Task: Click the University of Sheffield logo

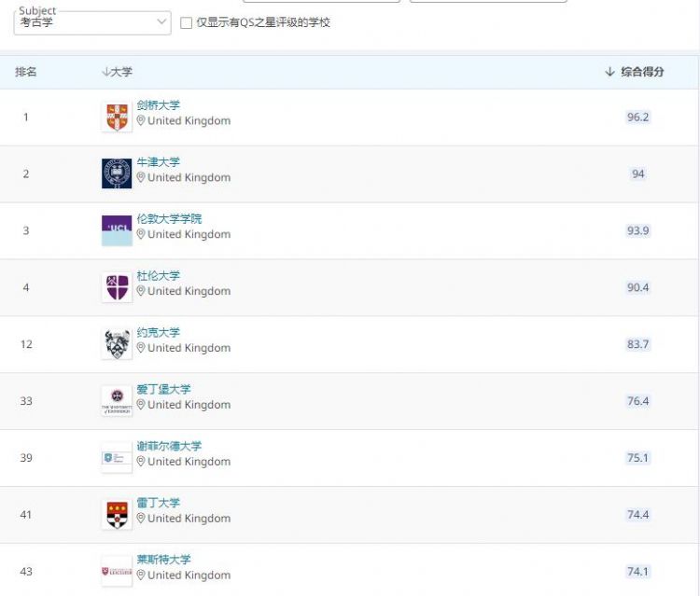Action: (117, 458)
